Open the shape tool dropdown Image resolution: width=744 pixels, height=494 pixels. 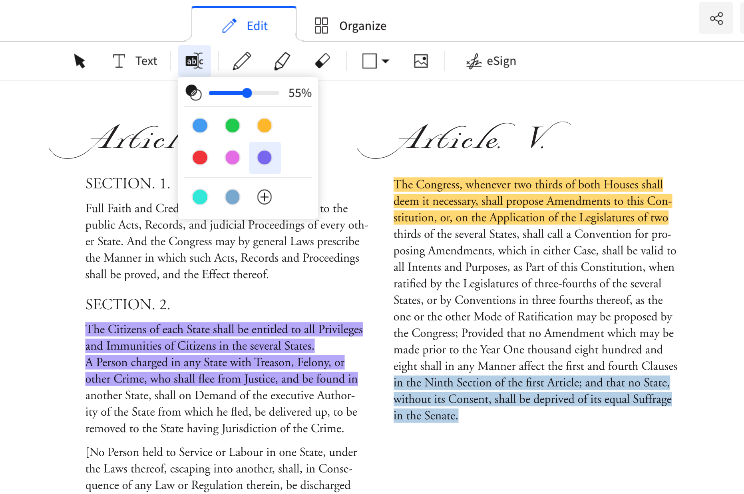(x=375, y=61)
